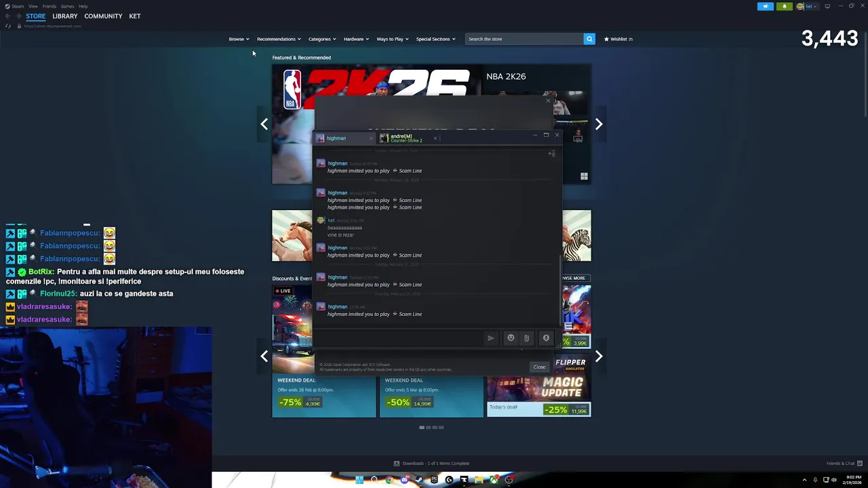
Task: Open the Games menu
Action: 67,6
